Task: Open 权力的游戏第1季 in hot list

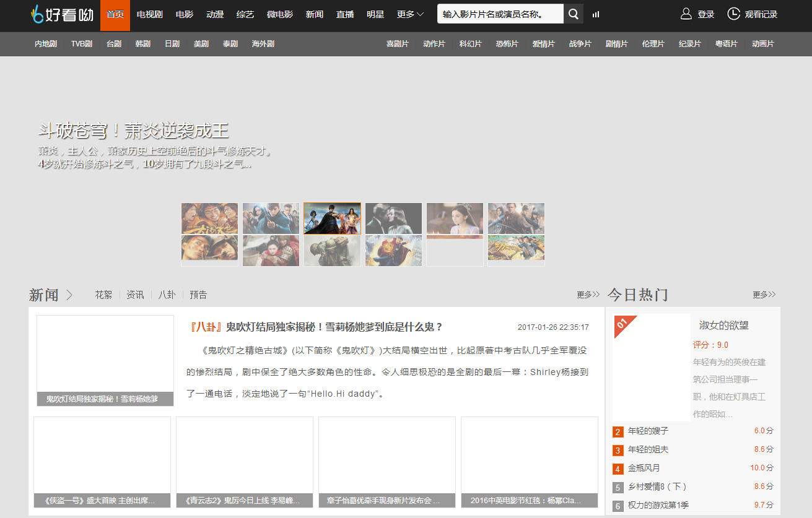Action: tap(658, 505)
